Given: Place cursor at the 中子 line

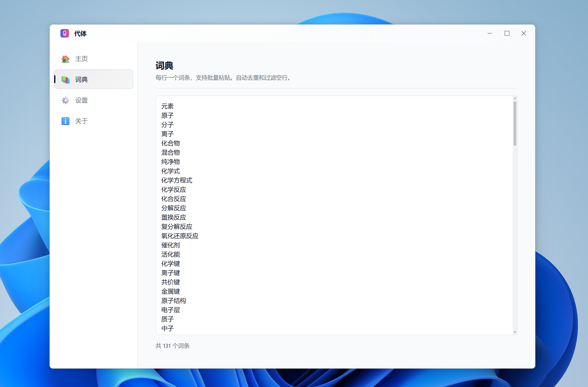Looking at the screenshot, I should [x=168, y=329].
